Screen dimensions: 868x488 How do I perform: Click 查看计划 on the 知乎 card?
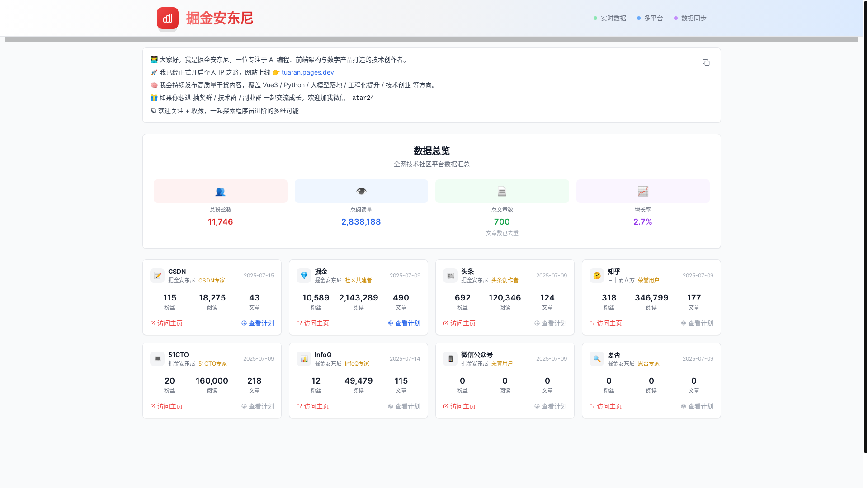pyautogui.click(x=697, y=323)
